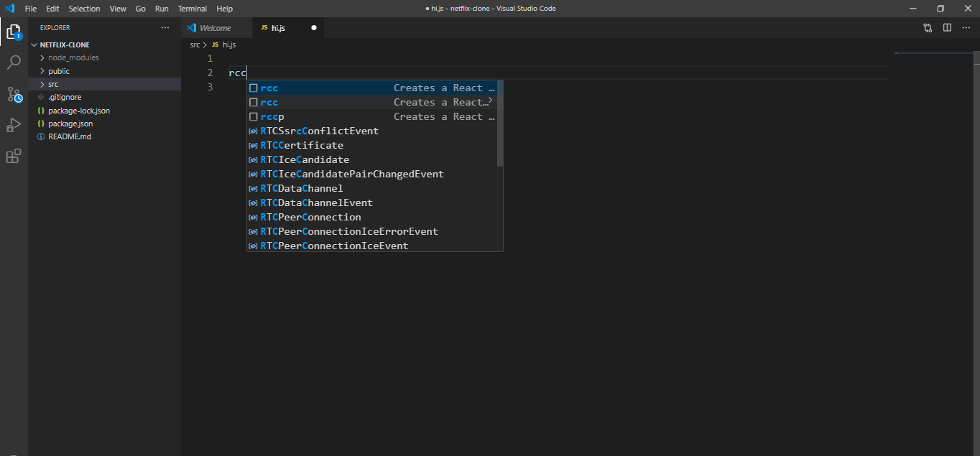
Task: Split the editor using the toolbar icon
Action: [946, 27]
